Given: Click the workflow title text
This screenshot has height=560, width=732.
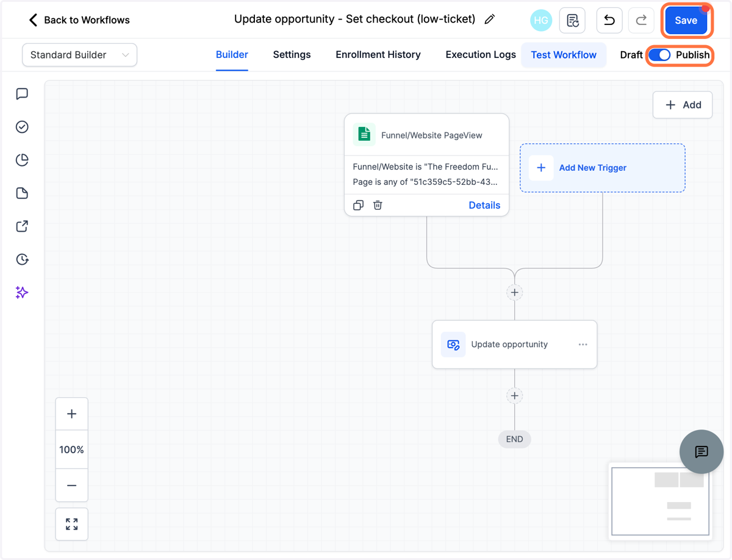Looking at the screenshot, I should [x=354, y=19].
